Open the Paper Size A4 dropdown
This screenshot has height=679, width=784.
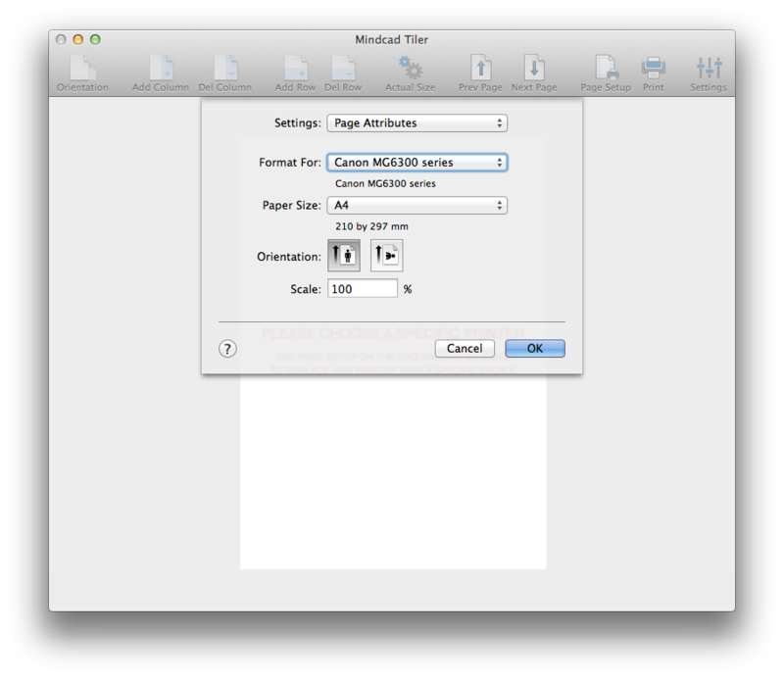click(x=417, y=206)
